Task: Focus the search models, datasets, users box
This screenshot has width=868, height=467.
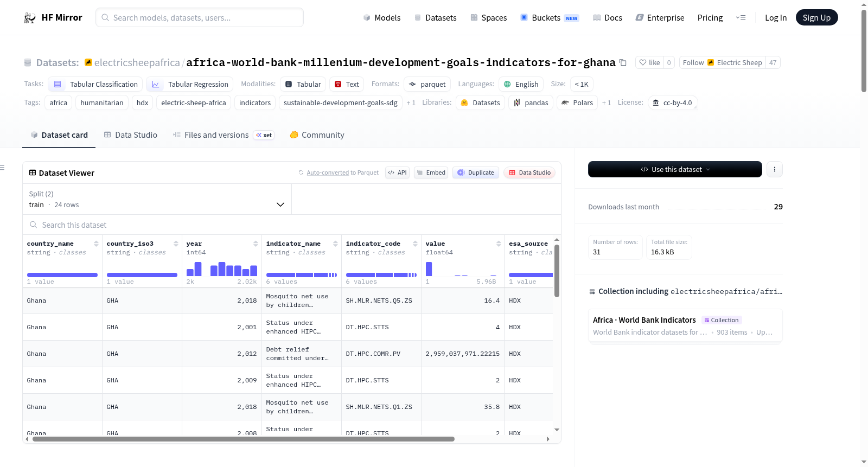Action: [200, 18]
